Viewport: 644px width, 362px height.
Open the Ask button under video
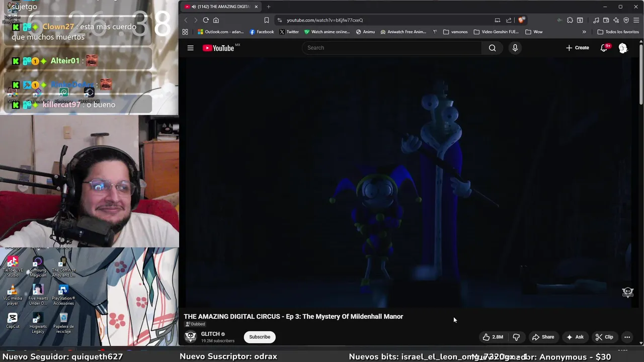pos(575,337)
